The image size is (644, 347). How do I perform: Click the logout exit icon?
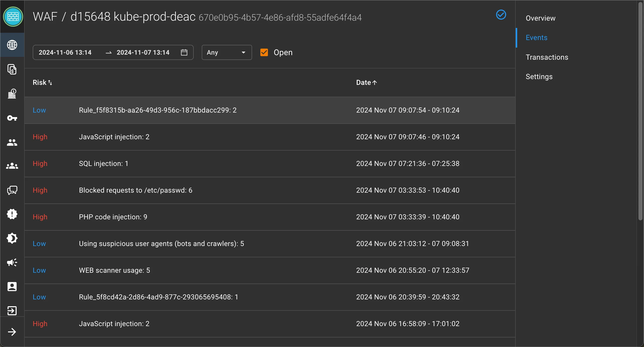pyautogui.click(x=12, y=311)
